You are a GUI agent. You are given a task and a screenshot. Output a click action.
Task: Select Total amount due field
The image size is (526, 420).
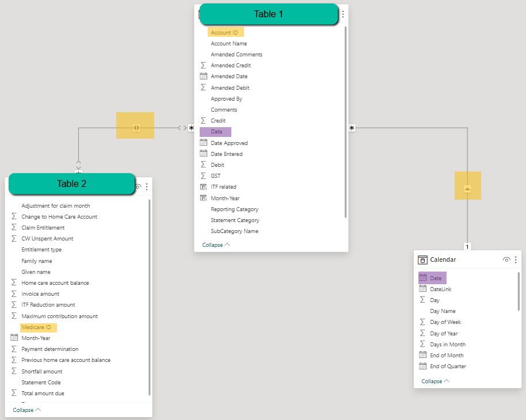tap(43, 393)
